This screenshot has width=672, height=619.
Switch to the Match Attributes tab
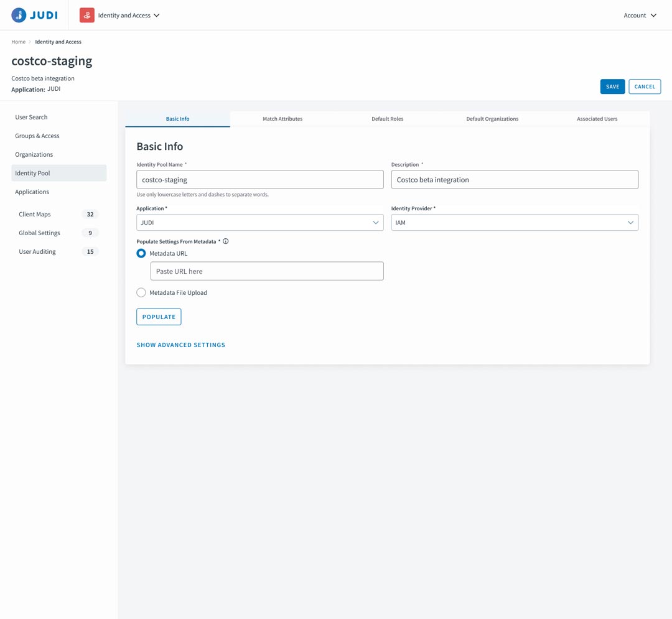282,119
